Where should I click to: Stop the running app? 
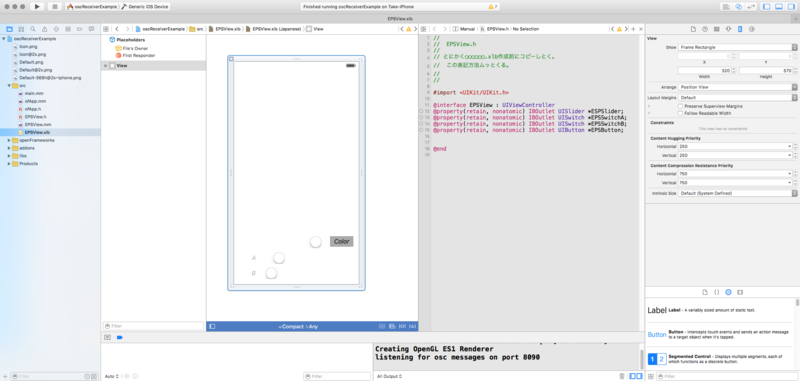55,7
